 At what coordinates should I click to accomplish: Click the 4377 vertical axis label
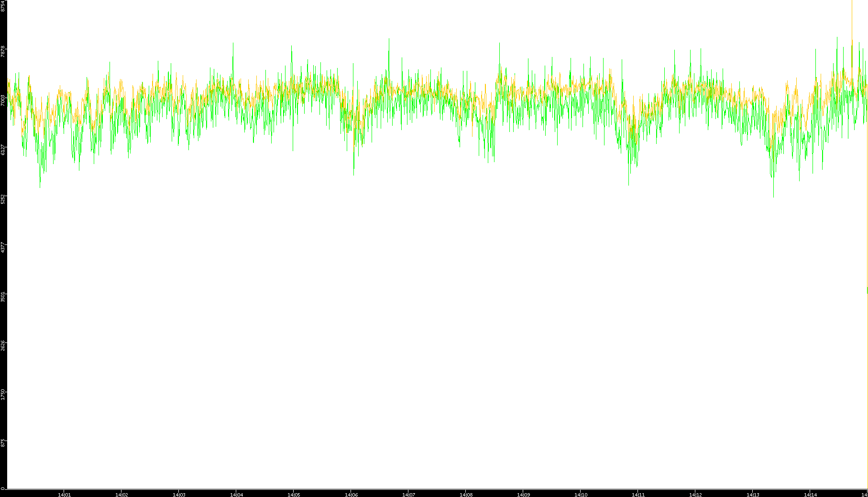click(x=3, y=247)
